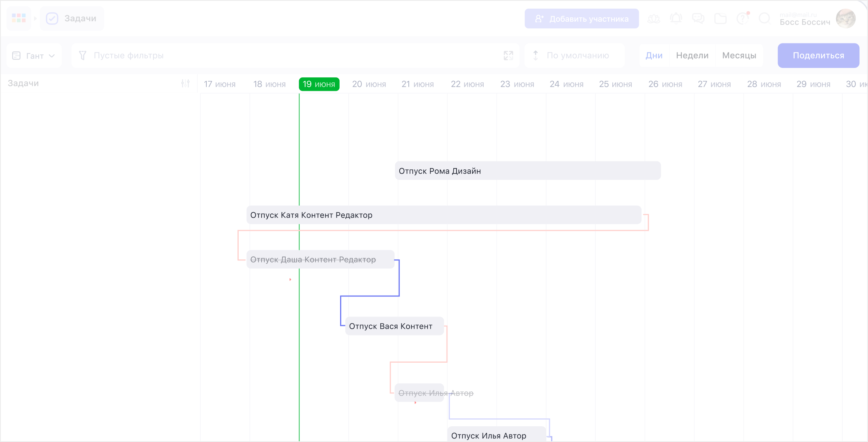This screenshot has height=442, width=868.
Task: Switch timeline scale to Месяцы
Action: (739, 56)
